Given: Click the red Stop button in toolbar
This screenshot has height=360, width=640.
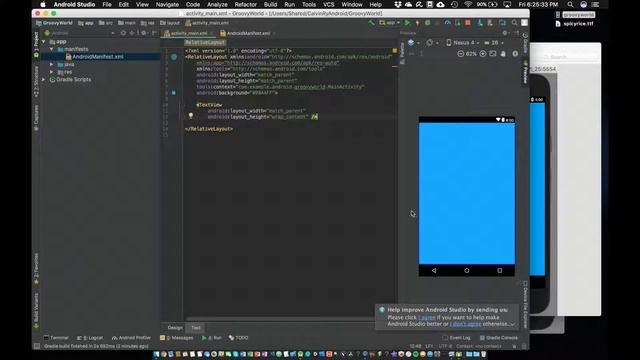Looking at the screenshot, I should coord(468,23).
